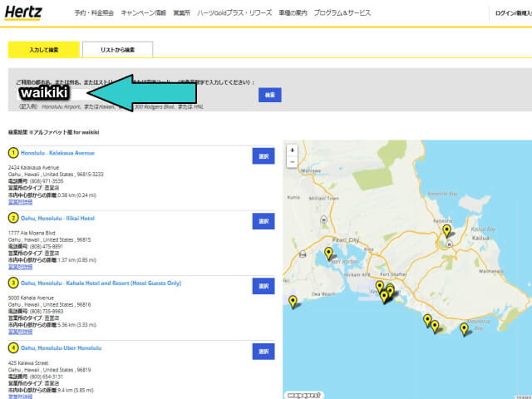The height and width of the screenshot is (399, 532).
Task: Click the yellow number 1 marker
Action: [13, 153]
